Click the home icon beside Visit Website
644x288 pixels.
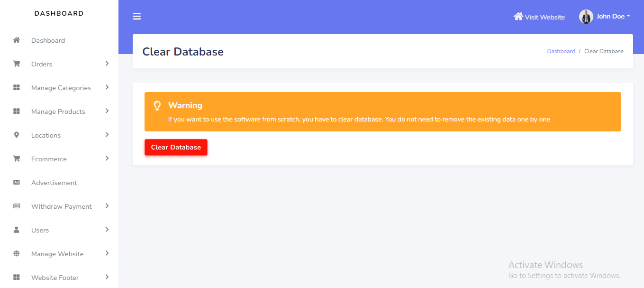point(518,17)
